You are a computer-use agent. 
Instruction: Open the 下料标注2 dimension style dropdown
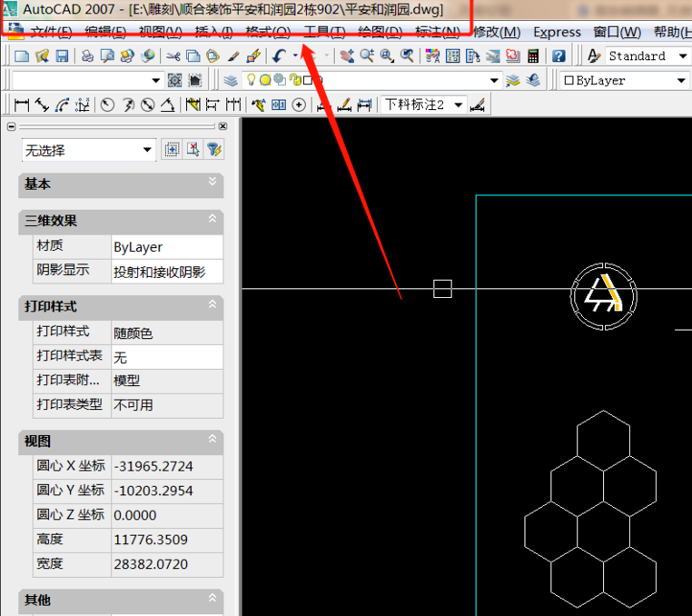423,104
